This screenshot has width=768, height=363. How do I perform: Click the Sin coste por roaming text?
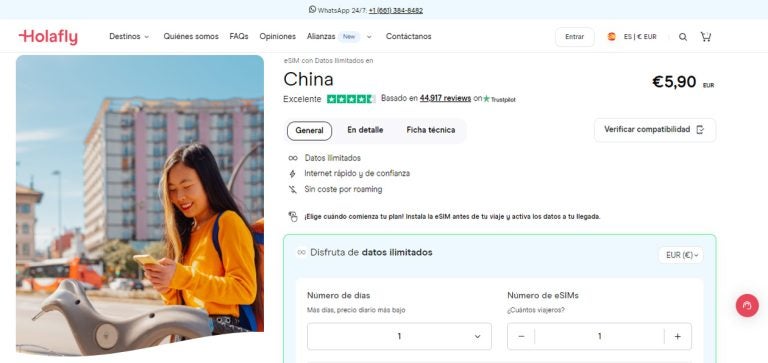click(343, 189)
